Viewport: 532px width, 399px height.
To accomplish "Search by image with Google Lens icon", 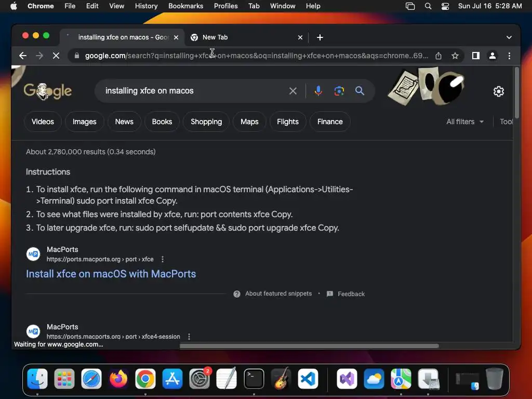I will coord(339,90).
